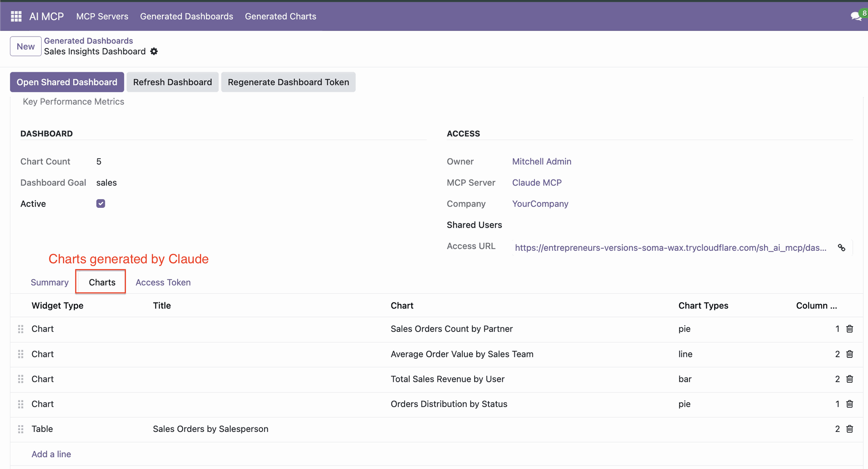This screenshot has width=868, height=469.
Task: Delete the Average Order Value row
Action: pos(849,354)
